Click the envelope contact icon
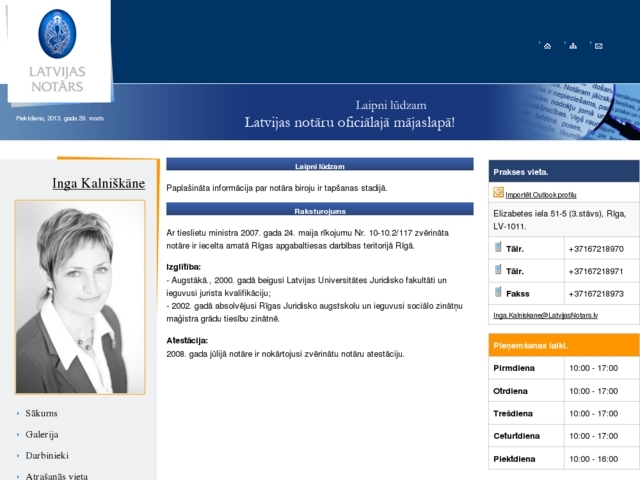Viewport: 640px width, 480px height. (598, 46)
